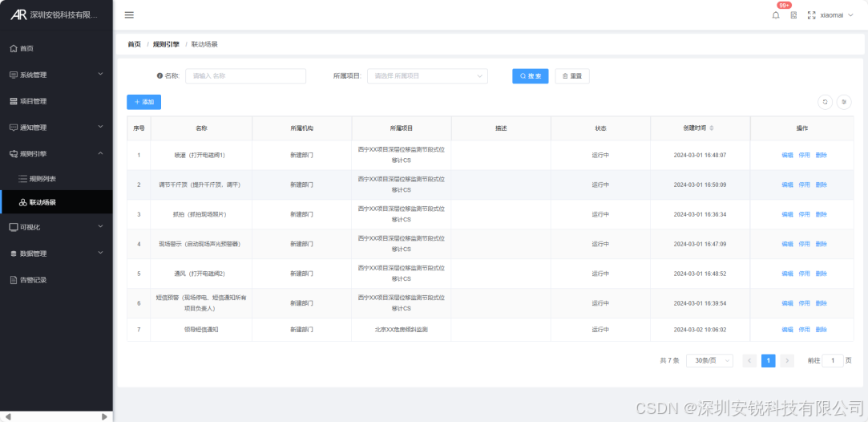Click the next page arrow
The width and height of the screenshot is (868, 422).
pos(787,360)
